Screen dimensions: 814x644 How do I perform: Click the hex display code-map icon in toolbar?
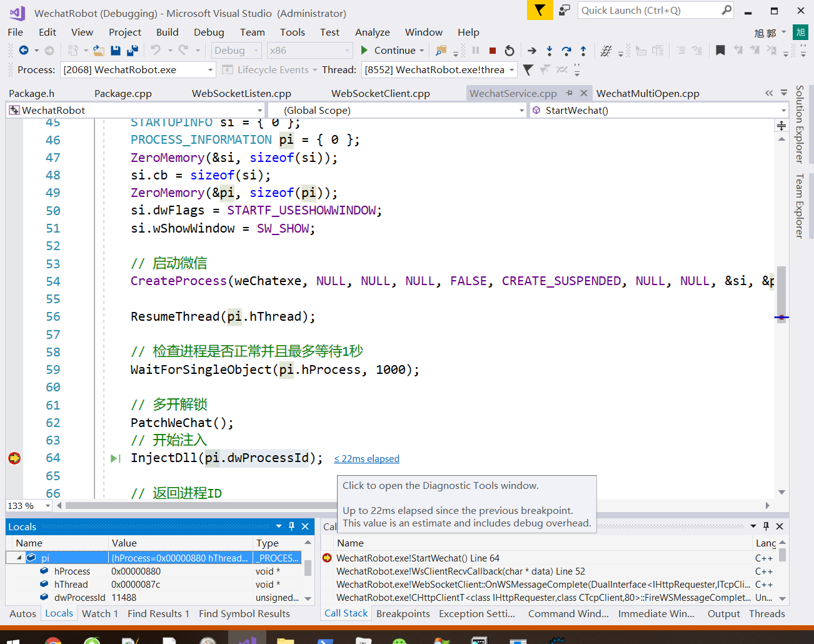(606, 51)
